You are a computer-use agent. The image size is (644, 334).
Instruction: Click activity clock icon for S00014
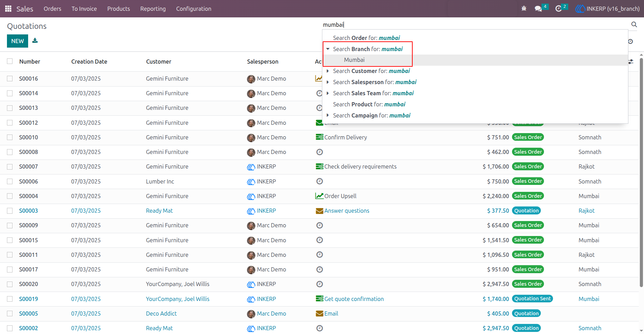320,93
